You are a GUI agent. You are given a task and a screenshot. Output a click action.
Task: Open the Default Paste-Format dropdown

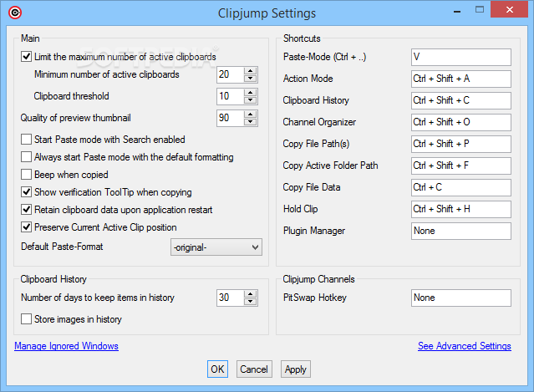tap(216, 247)
